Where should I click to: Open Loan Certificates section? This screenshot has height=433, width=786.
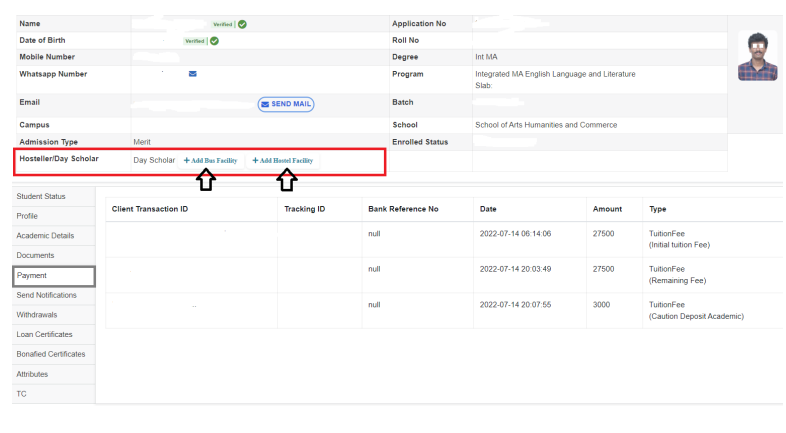pos(44,334)
